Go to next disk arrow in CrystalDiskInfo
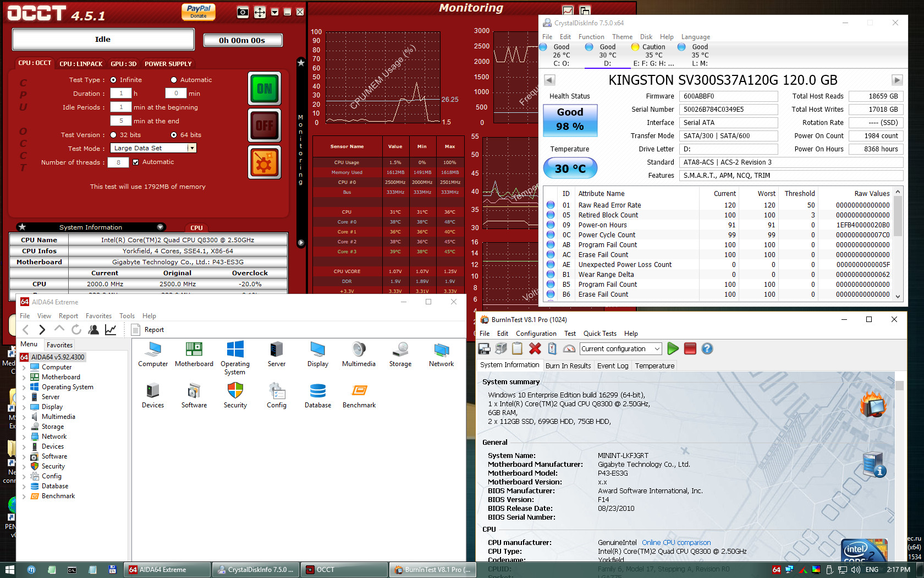 pyautogui.click(x=897, y=80)
